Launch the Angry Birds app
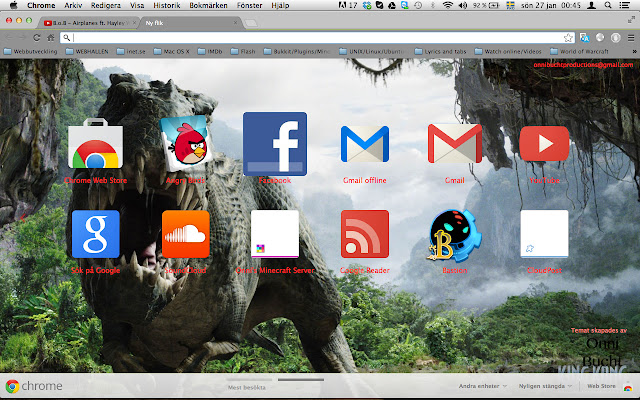This screenshot has height=400, width=640. [186, 143]
